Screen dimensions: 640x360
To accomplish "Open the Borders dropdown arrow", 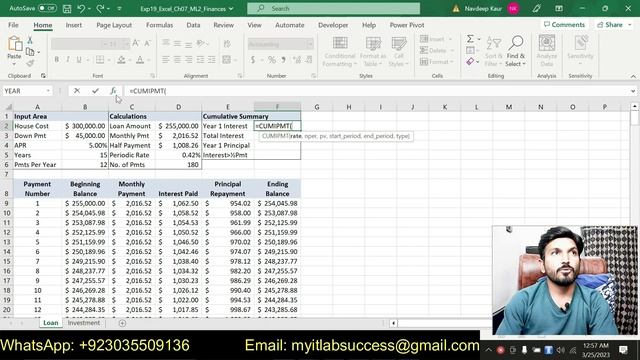I will [109, 60].
